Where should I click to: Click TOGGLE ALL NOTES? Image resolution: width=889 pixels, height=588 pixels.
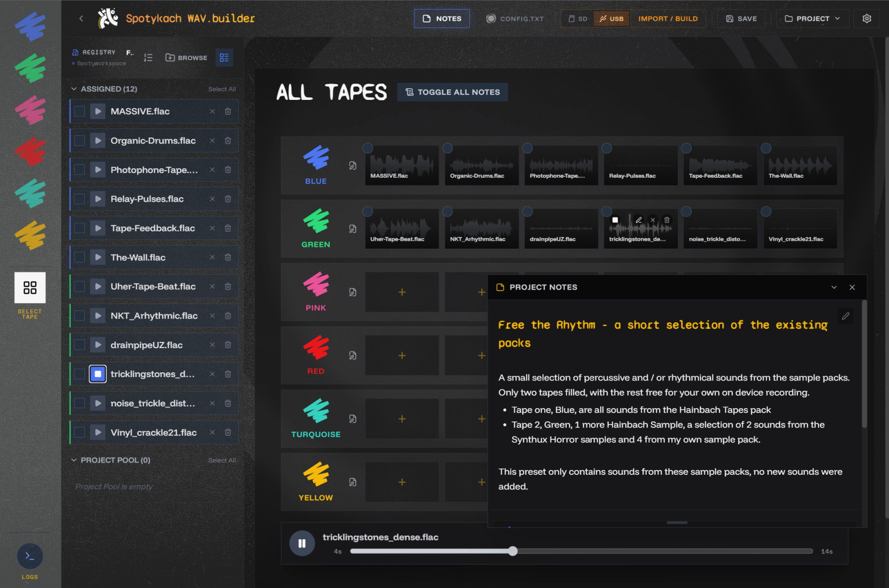point(452,92)
